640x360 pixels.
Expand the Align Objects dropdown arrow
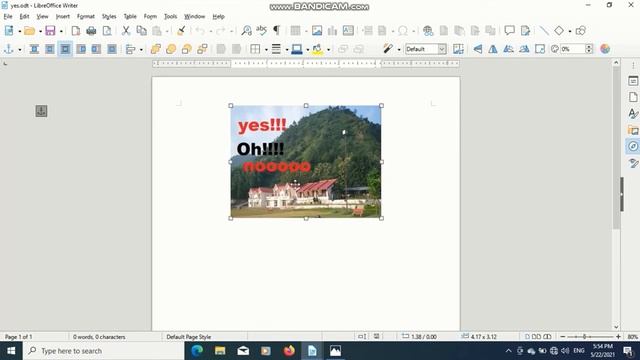(x=141, y=50)
